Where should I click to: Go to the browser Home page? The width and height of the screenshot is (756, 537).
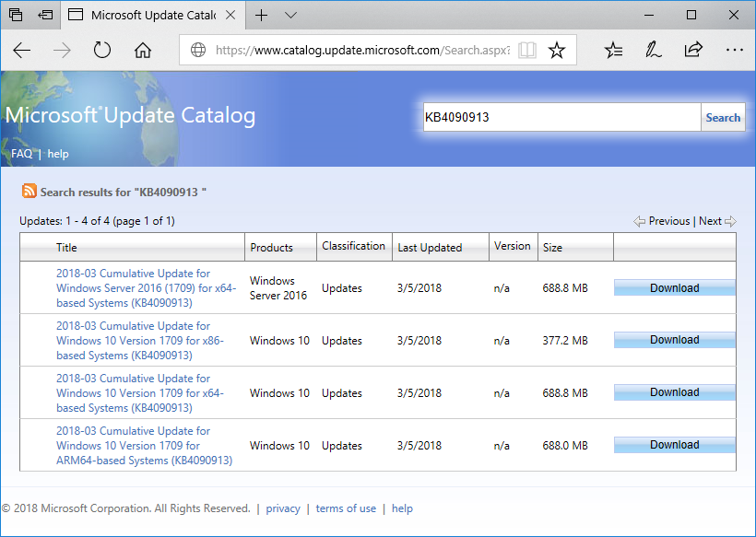click(x=143, y=51)
